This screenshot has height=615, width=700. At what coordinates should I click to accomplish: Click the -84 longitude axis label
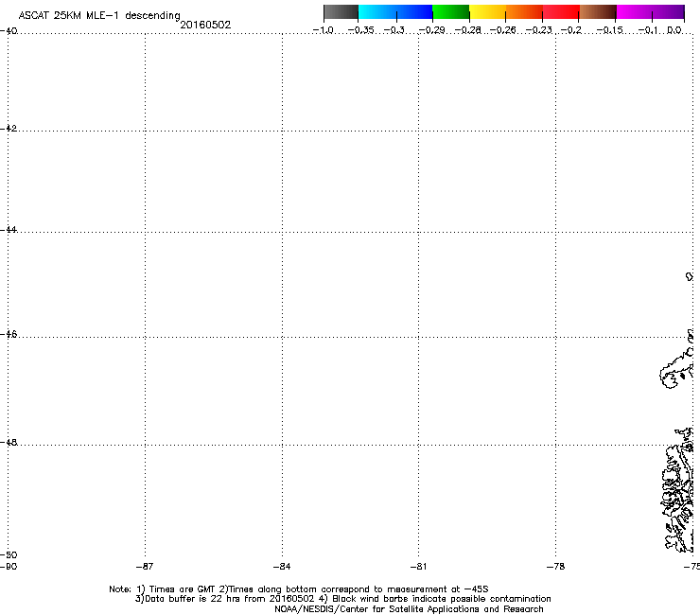[282, 567]
